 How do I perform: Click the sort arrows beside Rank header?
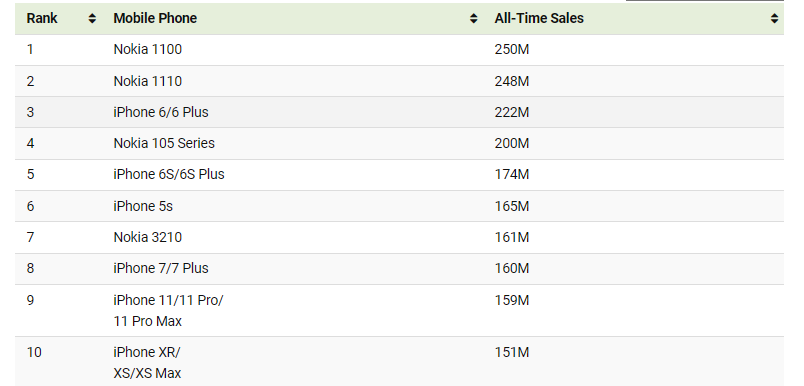(x=92, y=18)
